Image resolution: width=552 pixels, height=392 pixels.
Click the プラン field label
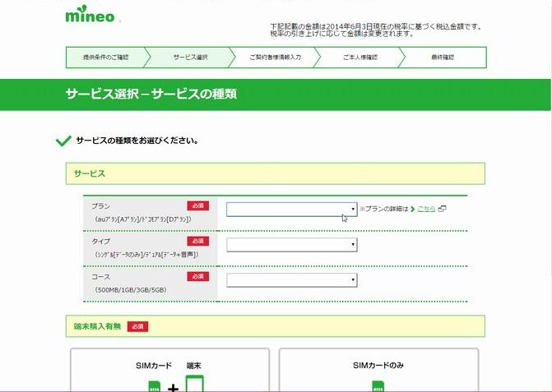100,206
